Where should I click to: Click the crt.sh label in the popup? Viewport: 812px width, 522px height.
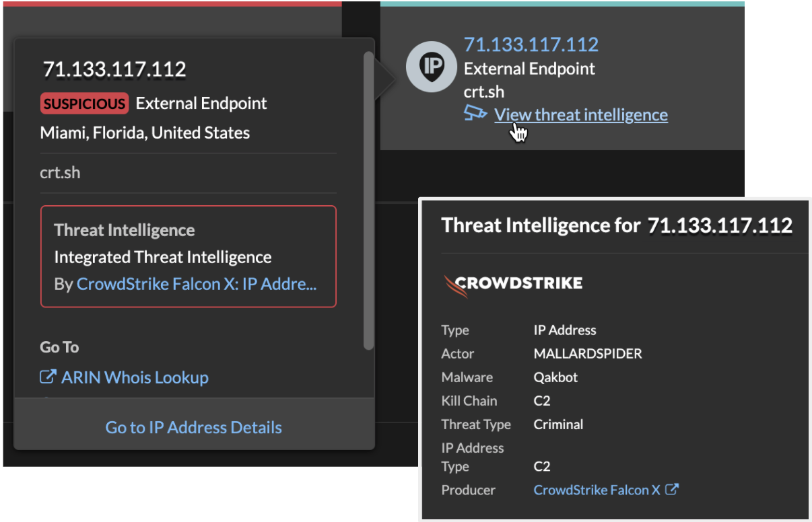pyautogui.click(x=60, y=172)
